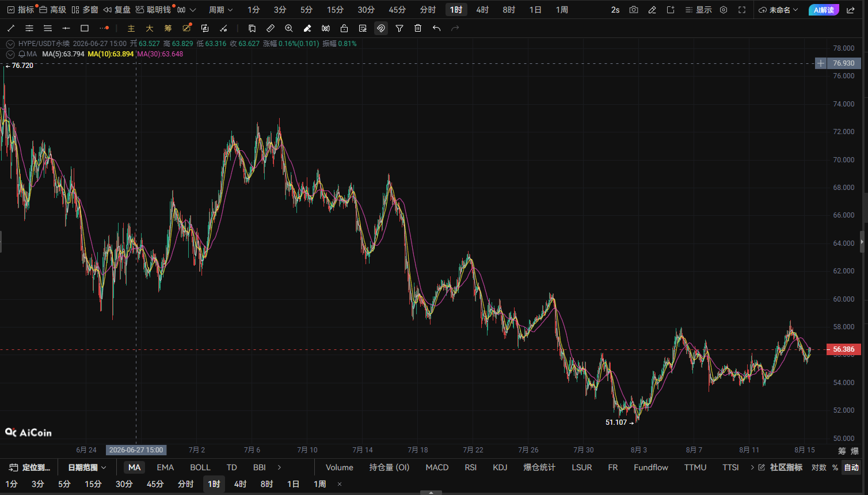Click 定位到 locate-to button

(30, 467)
